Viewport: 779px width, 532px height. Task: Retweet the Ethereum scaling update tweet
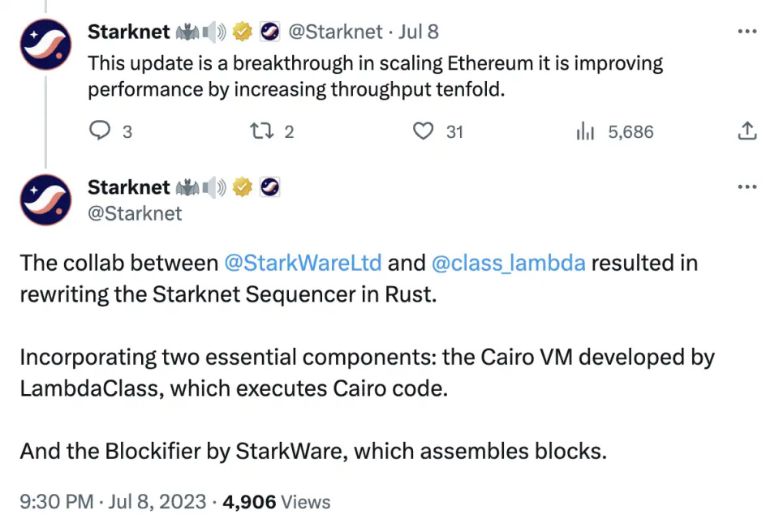point(261,131)
